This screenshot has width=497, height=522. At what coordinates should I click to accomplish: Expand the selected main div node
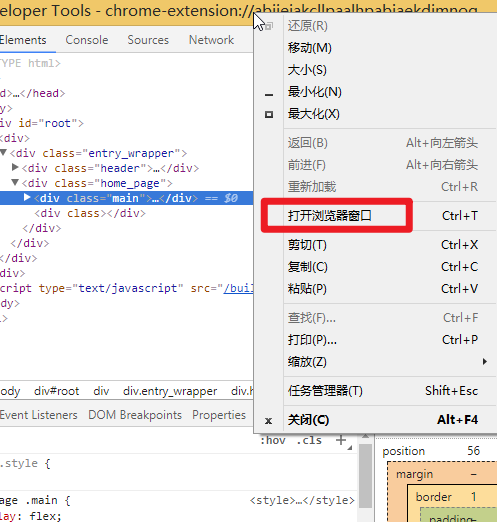click(x=27, y=198)
